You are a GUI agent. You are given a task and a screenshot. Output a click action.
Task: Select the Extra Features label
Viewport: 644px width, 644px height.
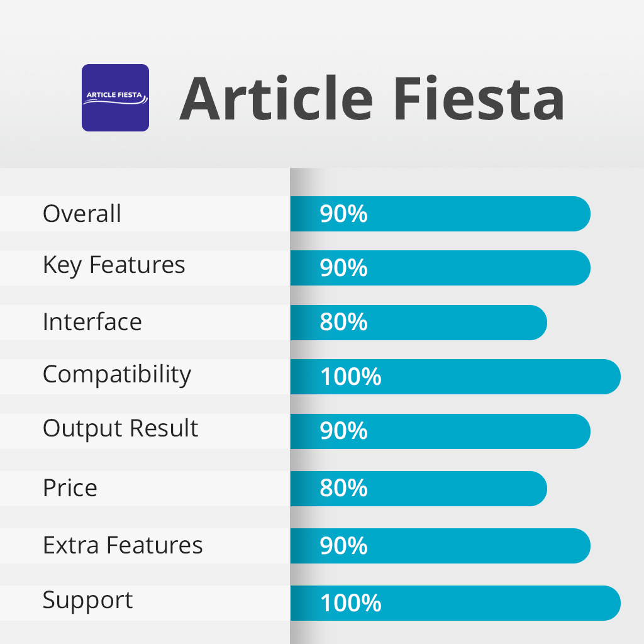(123, 545)
